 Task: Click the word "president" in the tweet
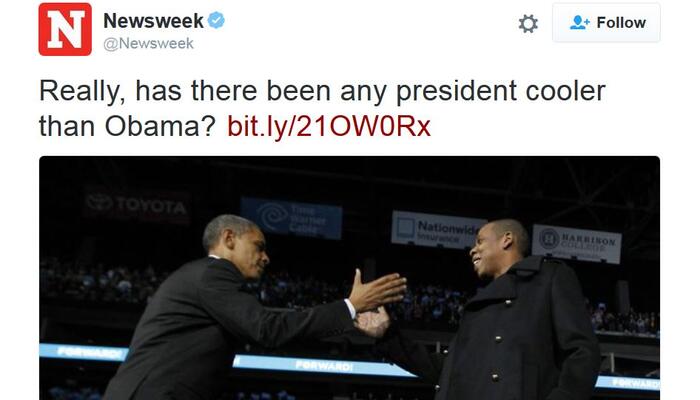(x=457, y=92)
